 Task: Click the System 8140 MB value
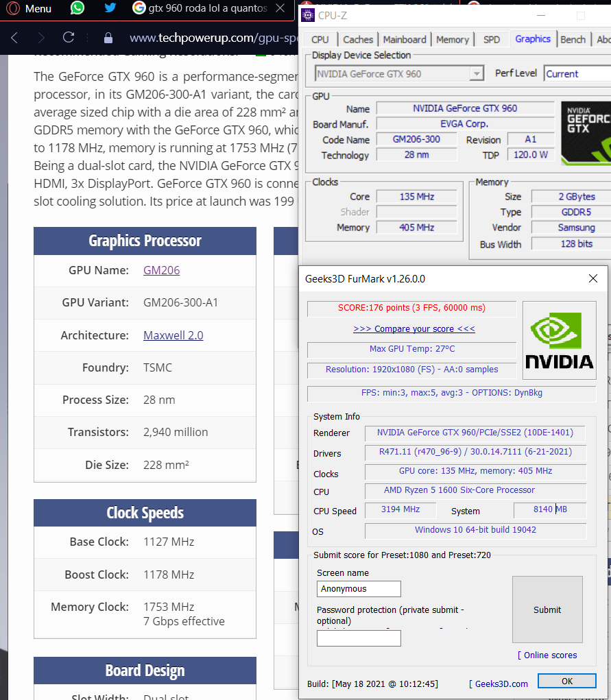point(550,510)
